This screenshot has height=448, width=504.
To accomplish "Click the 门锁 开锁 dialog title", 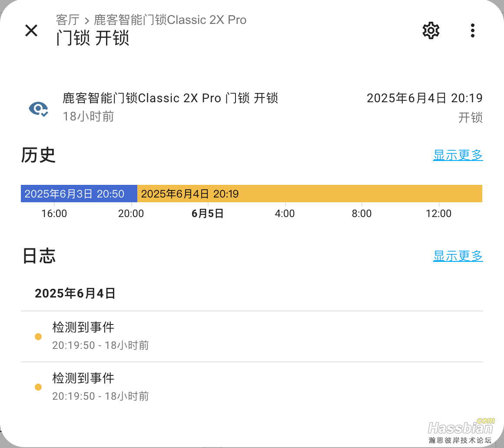I will pos(93,38).
